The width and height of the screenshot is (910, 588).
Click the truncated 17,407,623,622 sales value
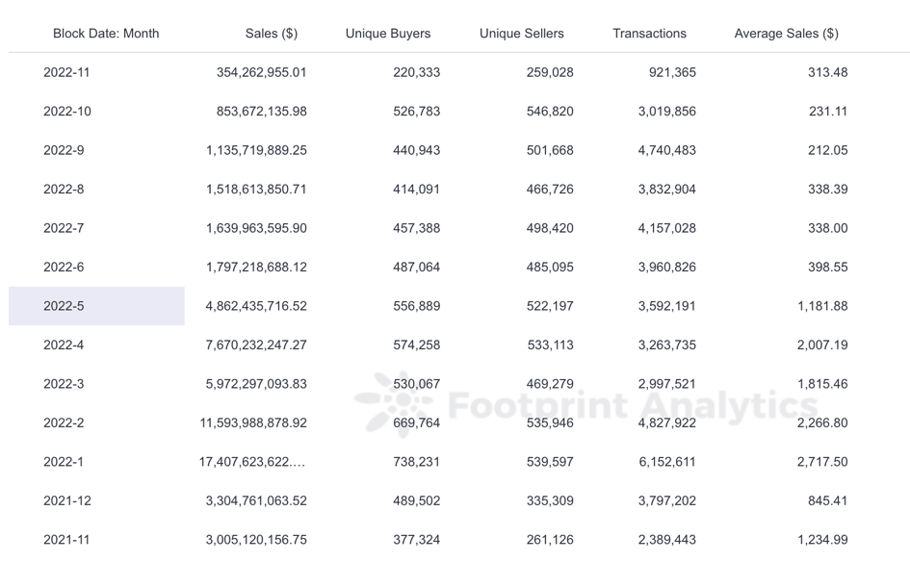(252, 462)
